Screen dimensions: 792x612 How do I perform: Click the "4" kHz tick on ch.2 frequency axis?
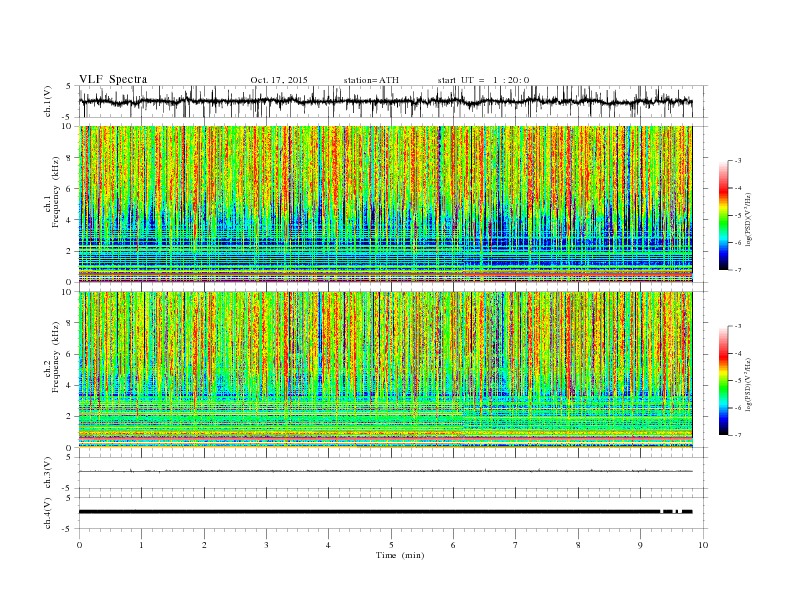(x=69, y=386)
